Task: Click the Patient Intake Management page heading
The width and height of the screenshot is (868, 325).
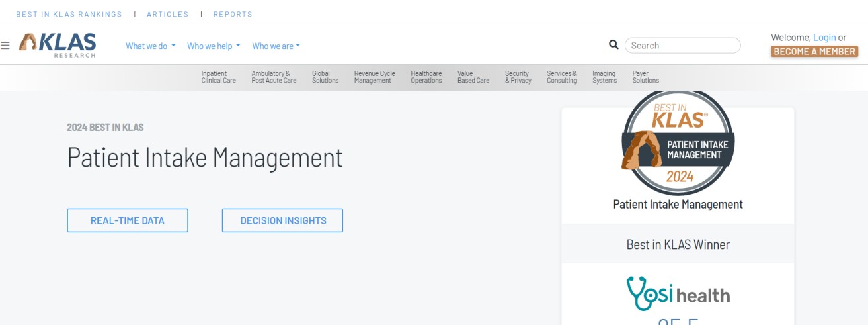Action: (205, 158)
